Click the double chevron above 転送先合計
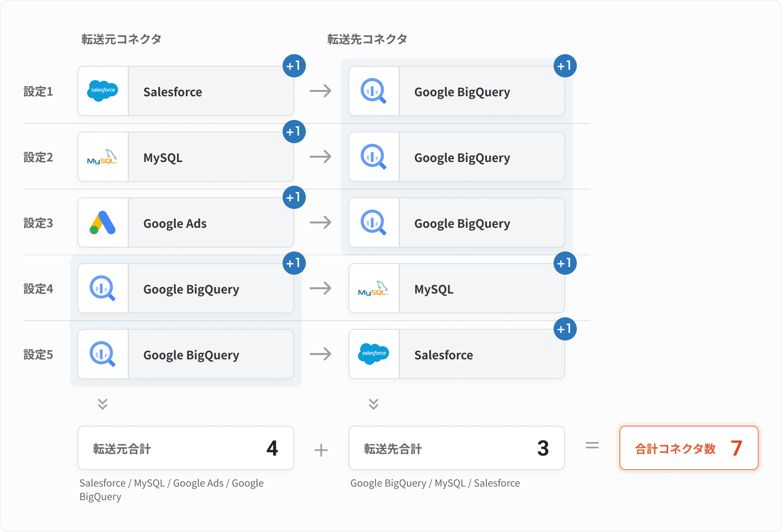This screenshot has width=782, height=532. pyautogui.click(x=374, y=404)
